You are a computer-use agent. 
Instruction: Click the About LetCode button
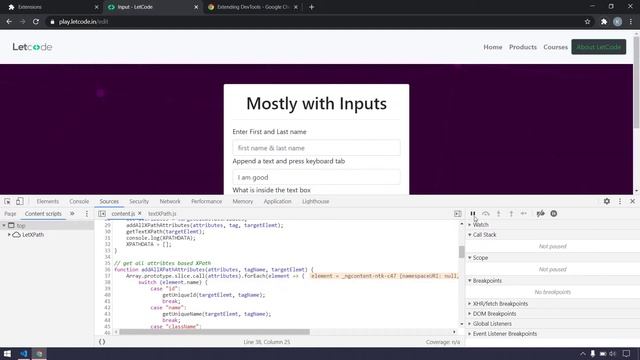pyautogui.click(x=598, y=47)
